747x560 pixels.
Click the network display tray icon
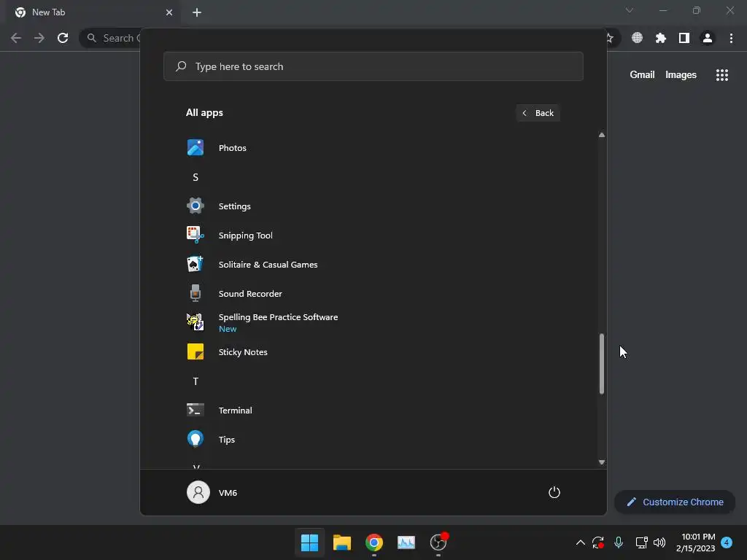[641, 542]
